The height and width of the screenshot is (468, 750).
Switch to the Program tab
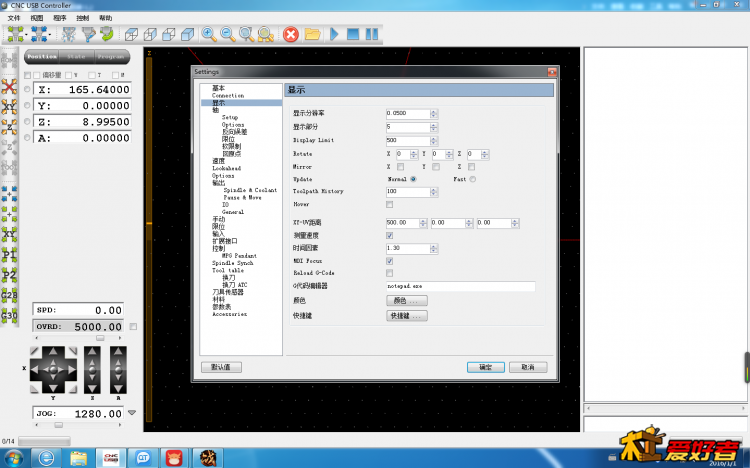[112, 56]
